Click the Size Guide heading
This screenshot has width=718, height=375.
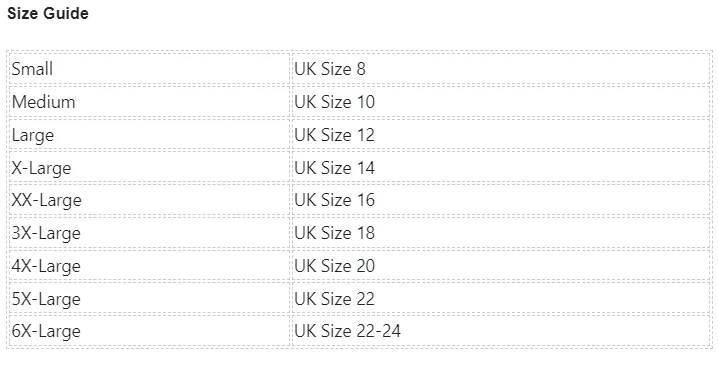pos(48,13)
